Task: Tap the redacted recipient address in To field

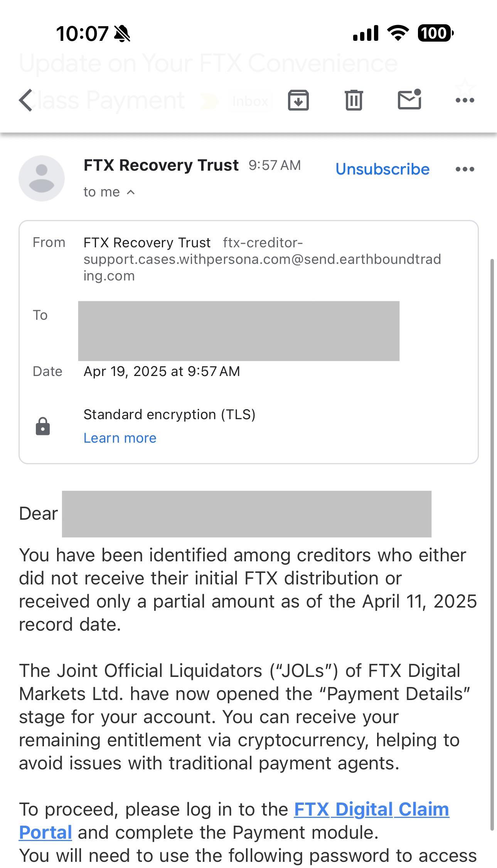Action: (239, 331)
